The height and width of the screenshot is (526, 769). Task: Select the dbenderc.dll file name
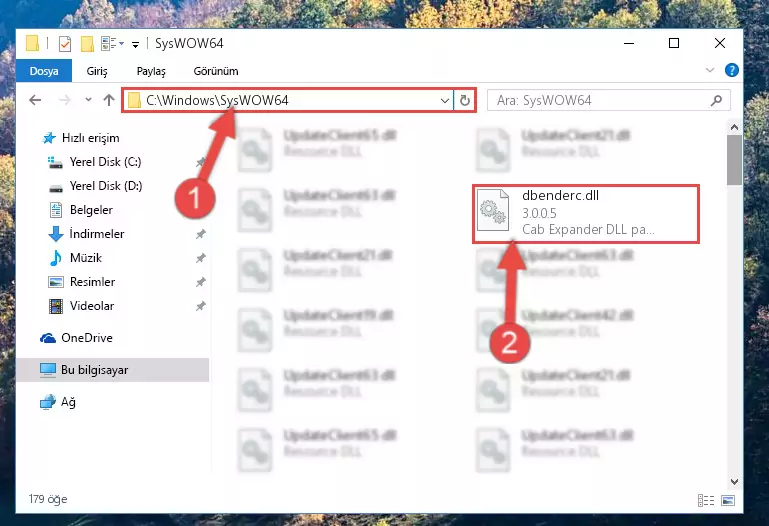click(560, 196)
